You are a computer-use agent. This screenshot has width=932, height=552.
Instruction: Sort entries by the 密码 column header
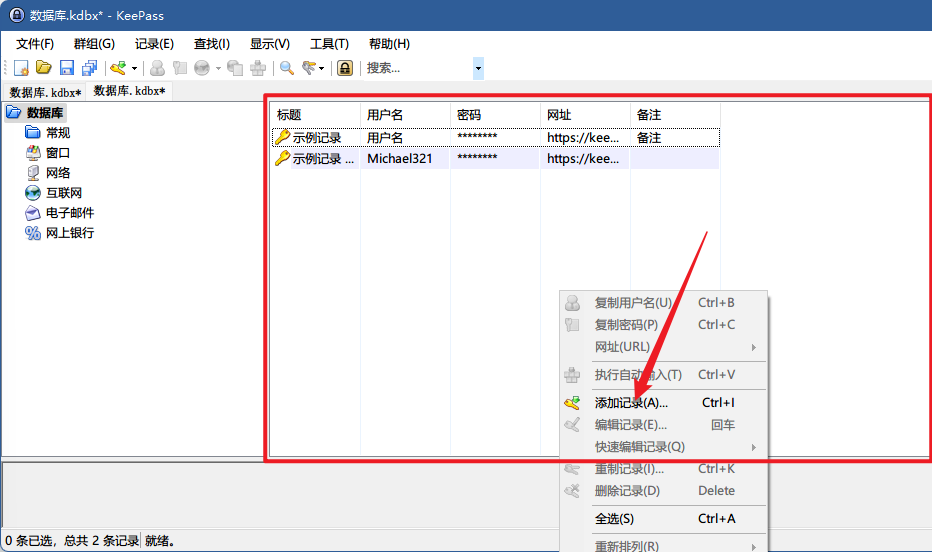(x=496, y=115)
